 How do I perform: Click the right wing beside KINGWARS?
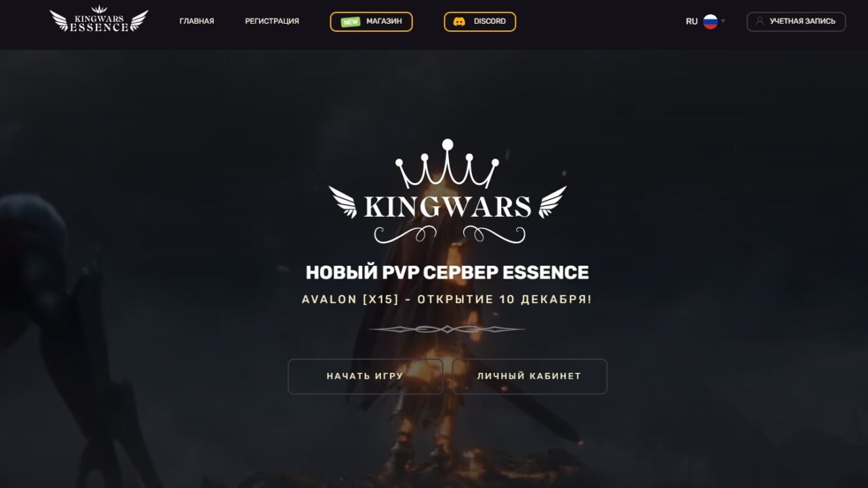tap(552, 202)
